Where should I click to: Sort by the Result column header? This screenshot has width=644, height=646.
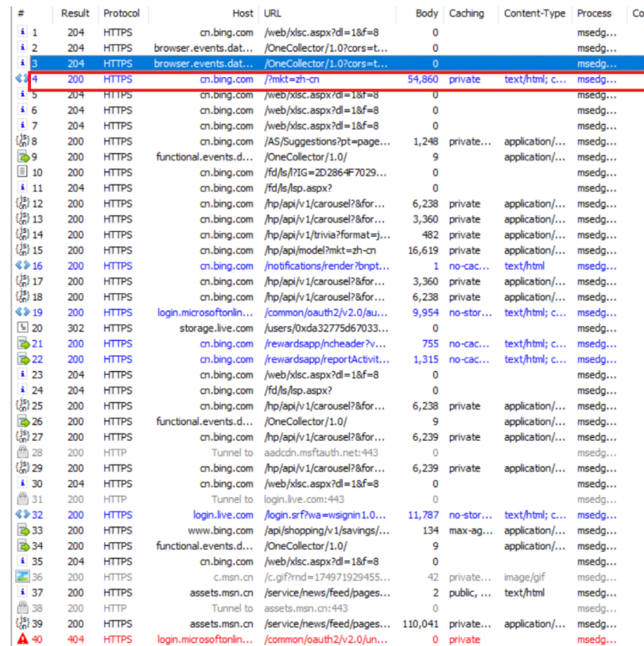[75, 14]
